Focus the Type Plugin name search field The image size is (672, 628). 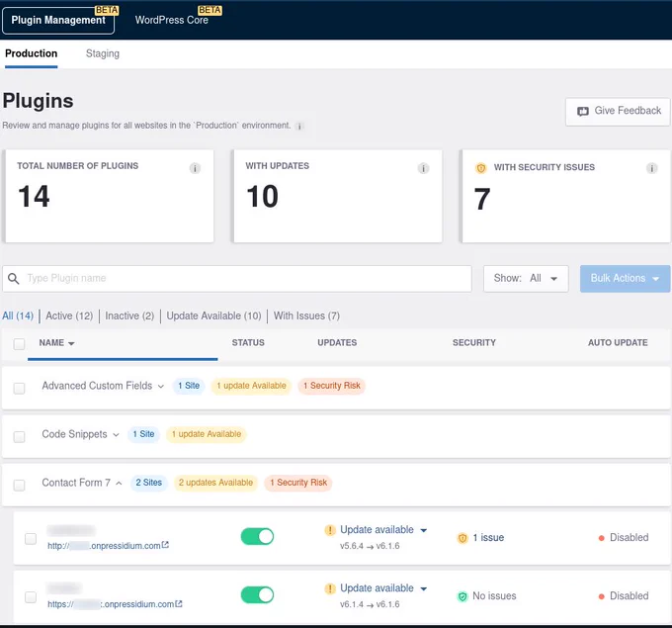point(237,278)
